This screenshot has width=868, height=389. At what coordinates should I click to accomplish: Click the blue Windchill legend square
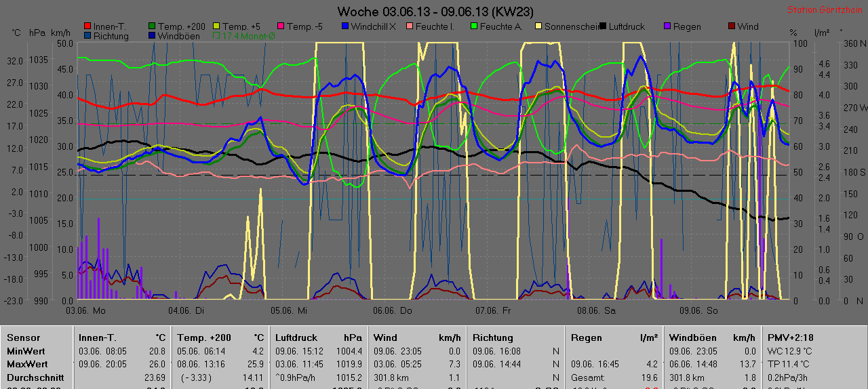345,26
